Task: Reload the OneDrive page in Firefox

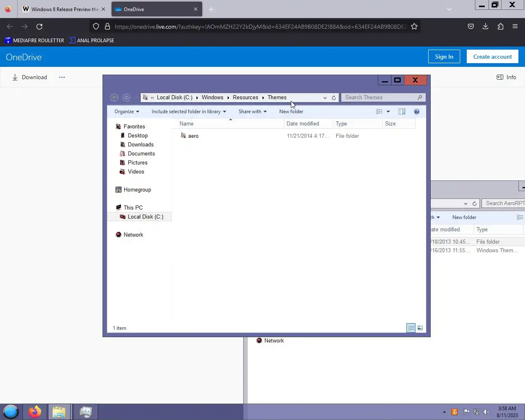Action: click(x=39, y=26)
